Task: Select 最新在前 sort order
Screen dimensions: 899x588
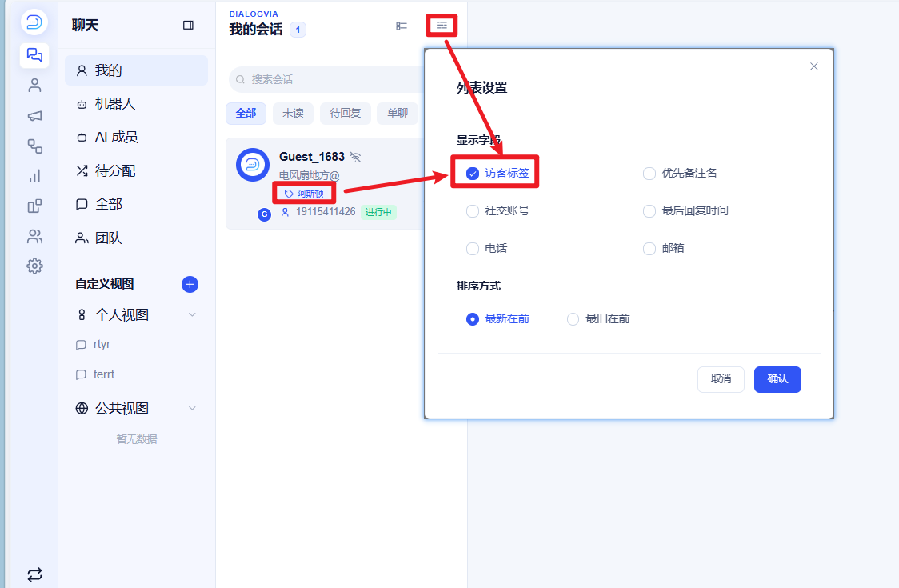Action: point(473,319)
